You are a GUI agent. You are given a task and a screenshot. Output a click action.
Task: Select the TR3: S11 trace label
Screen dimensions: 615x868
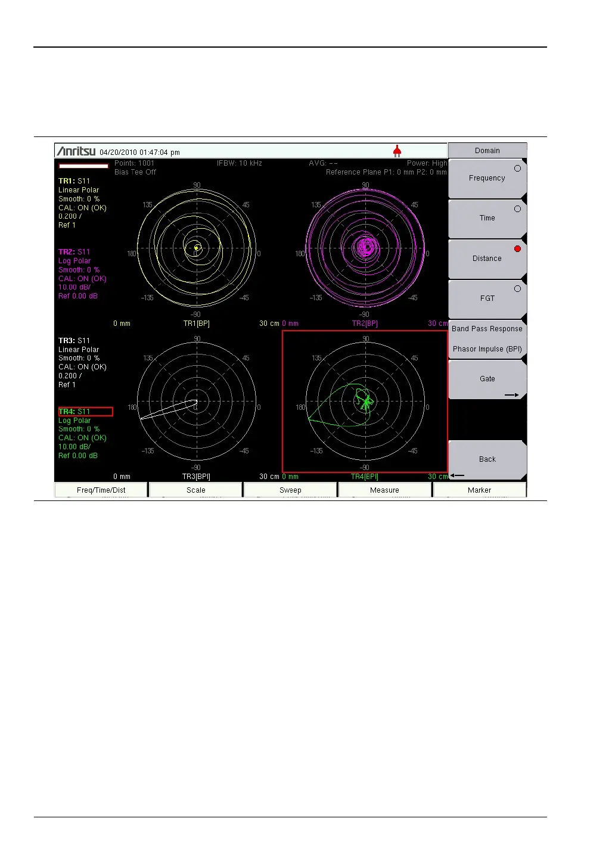click(74, 341)
